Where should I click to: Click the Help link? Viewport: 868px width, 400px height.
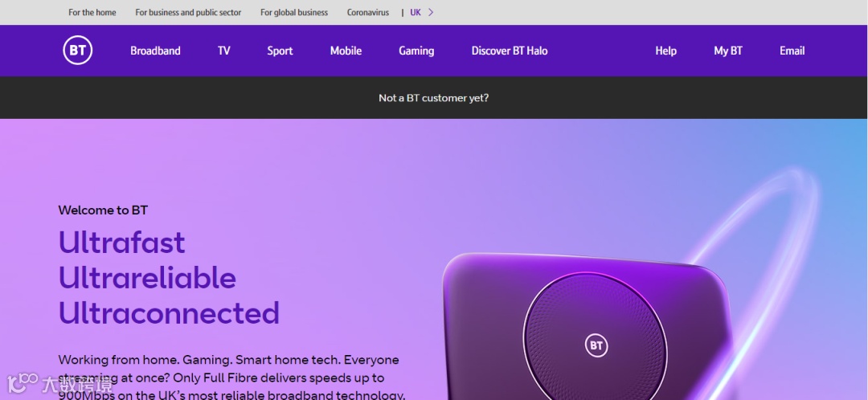[666, 51]
